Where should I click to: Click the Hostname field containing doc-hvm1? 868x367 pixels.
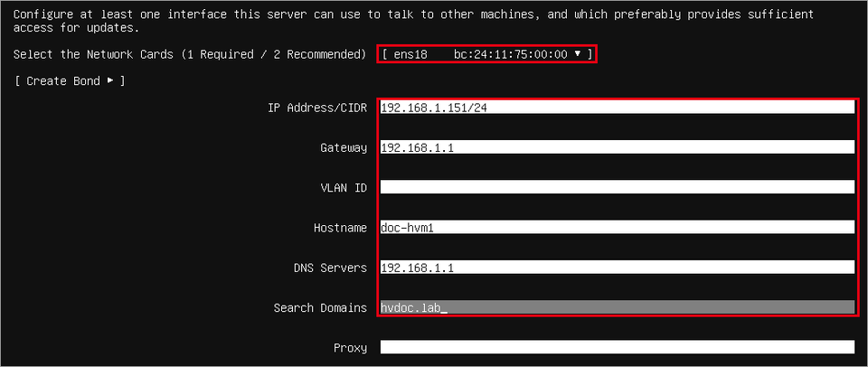point(618,227)
